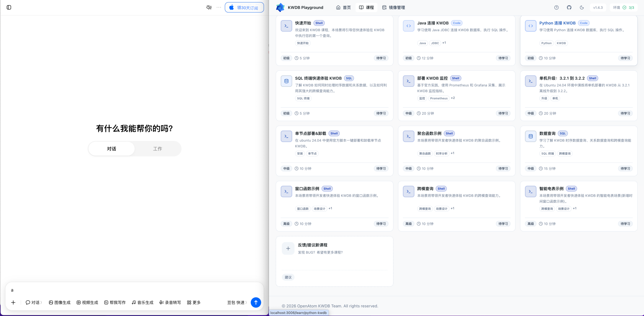Click the v1.4.3 version badge
644x316 pixels.
(x=598, y=7)
